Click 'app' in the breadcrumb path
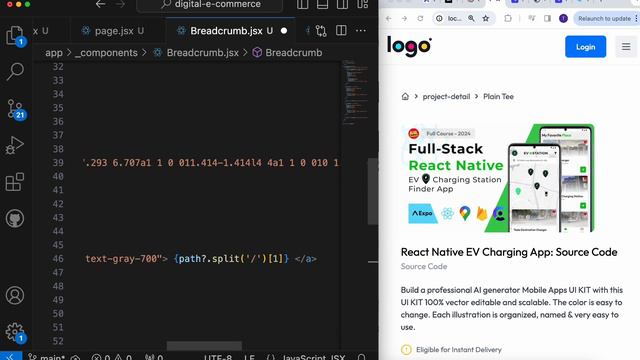640x360 pixels. point(54,53)
